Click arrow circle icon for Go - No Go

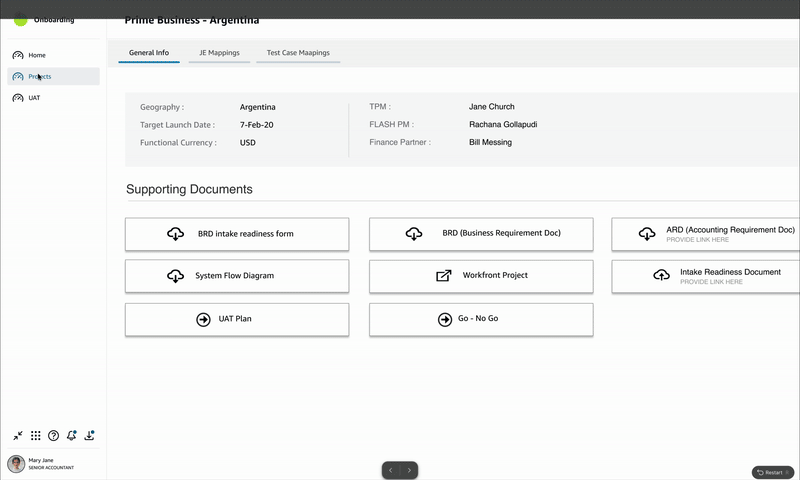(445, 319)
